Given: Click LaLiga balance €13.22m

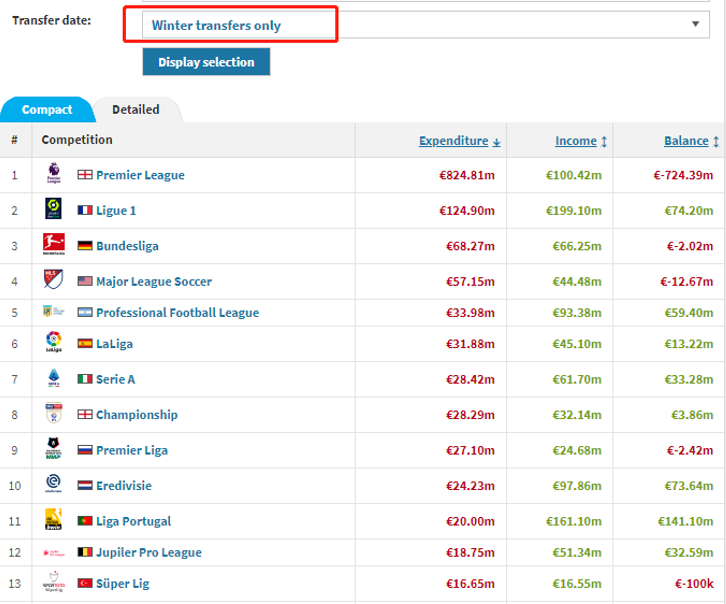Looking at the screenshot, I should tap(689, 344).
